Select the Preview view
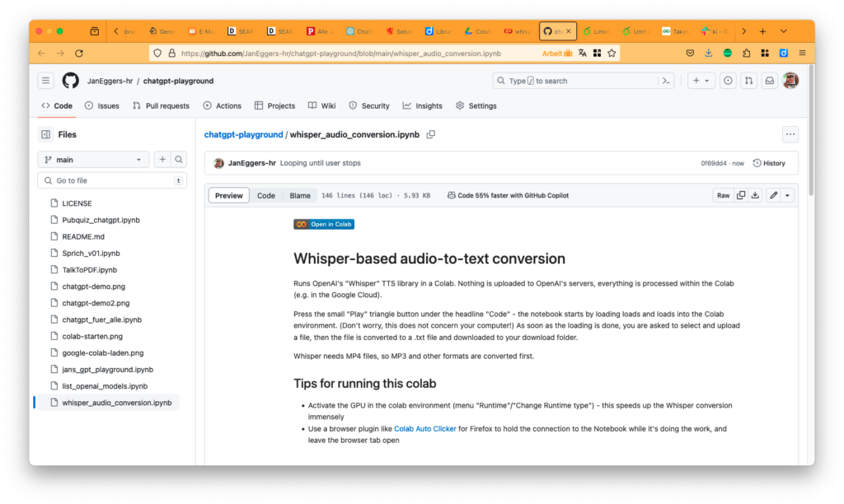Image resolution: width=844 pixels, height=504 pixels. 229,195
